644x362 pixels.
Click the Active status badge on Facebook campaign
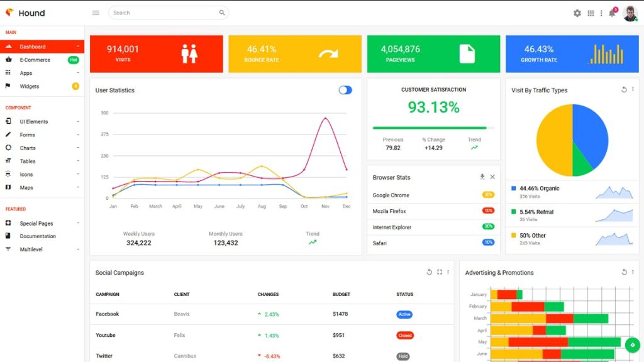tap(404, 314)
